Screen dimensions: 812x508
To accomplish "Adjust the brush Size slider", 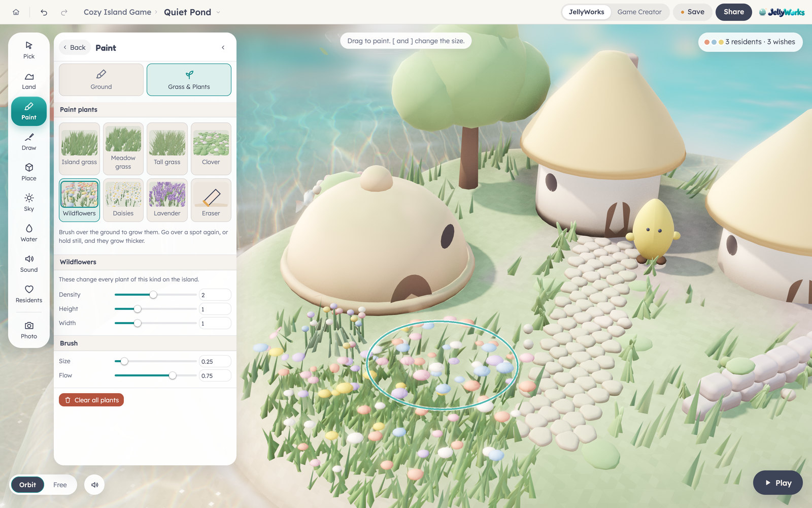I will tap(155, 361).
